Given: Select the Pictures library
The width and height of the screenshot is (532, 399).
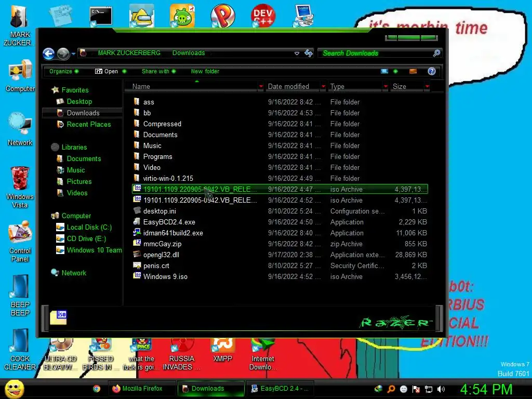Looking at the screenshot, I should (74, 181).
